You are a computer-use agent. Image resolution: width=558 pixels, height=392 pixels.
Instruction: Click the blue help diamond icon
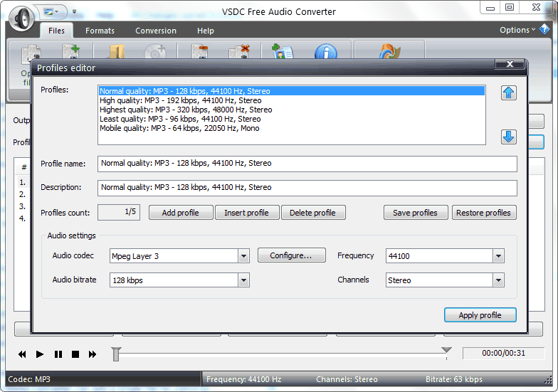pyautogui.click(x=544, y=29)
